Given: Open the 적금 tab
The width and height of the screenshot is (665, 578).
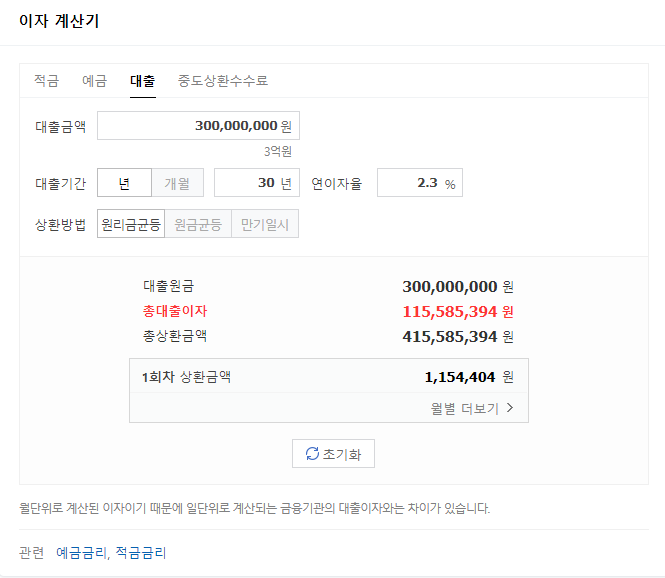Looking at the screenshot, I should coord(46,81).
